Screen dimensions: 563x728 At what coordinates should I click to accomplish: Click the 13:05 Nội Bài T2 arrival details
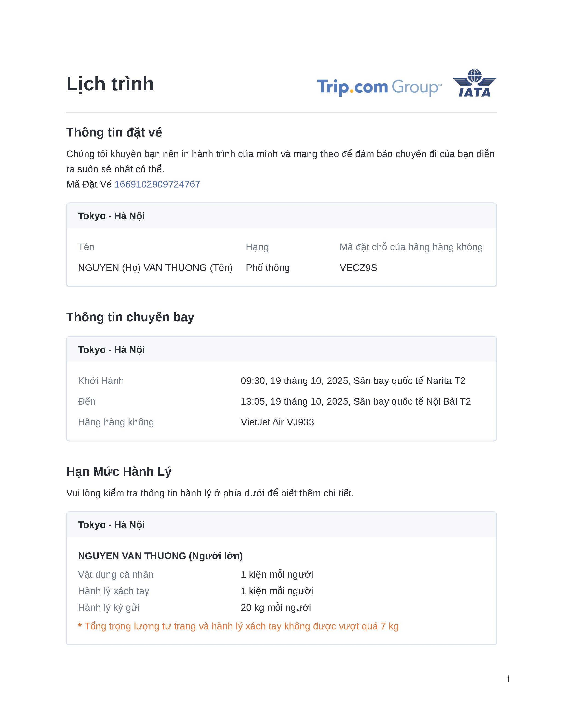(356, 401)
